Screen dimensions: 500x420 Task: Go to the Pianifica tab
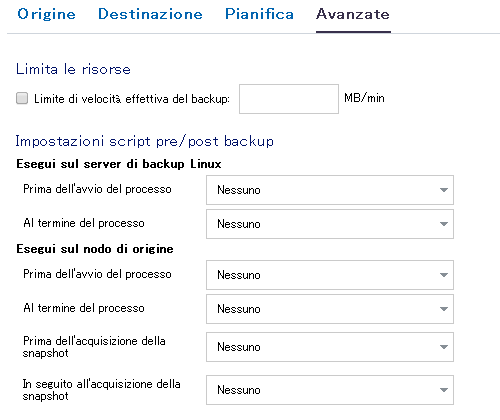click(259, 14)
